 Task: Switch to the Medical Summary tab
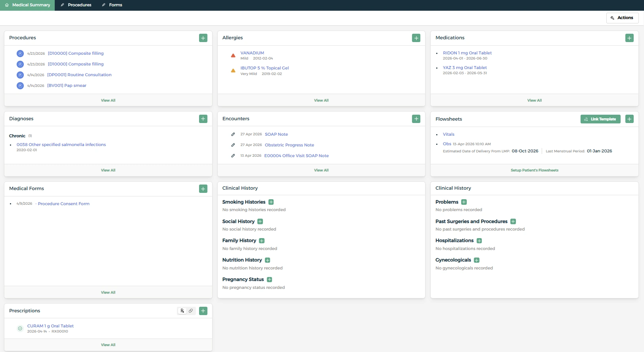(x=27, y=5)
